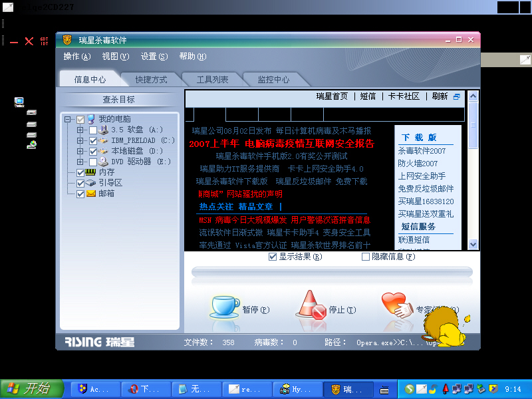Toggle the 我的电脑 checkbox
Image resolution: width=532 pixels, height=399 pixels.
pos(80,120)
